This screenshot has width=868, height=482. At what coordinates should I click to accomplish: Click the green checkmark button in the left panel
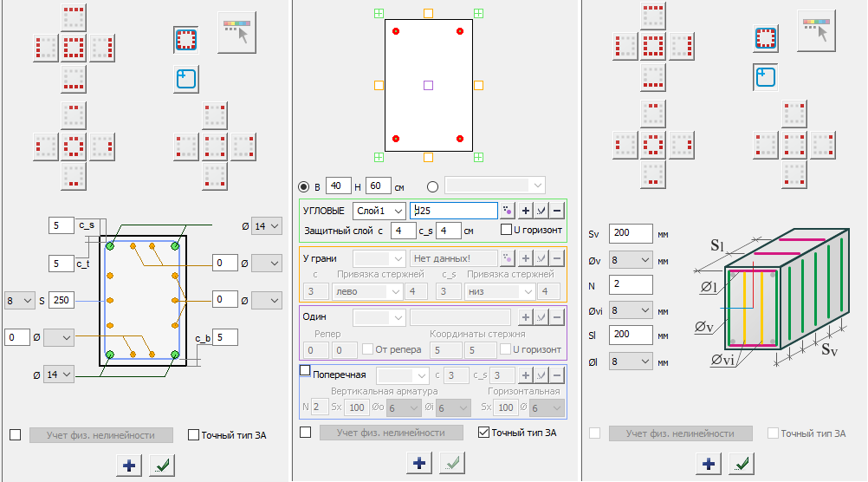(x=159, y=466)
